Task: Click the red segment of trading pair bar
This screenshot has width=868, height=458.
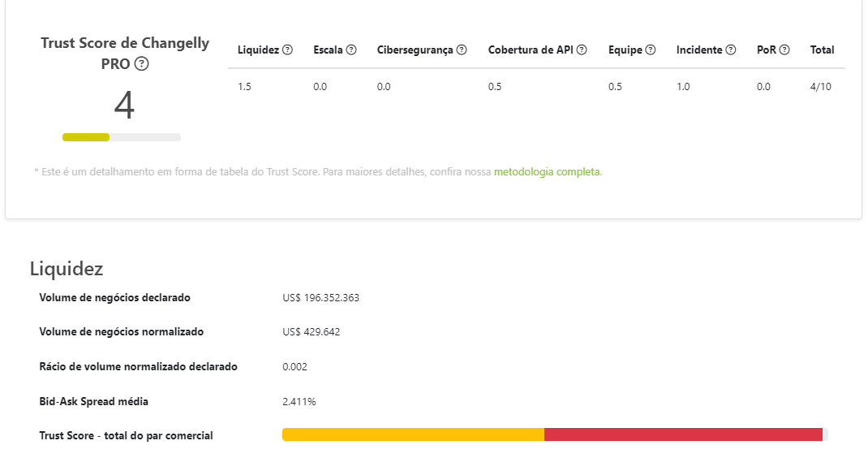Action: click(x=683, y=434)
